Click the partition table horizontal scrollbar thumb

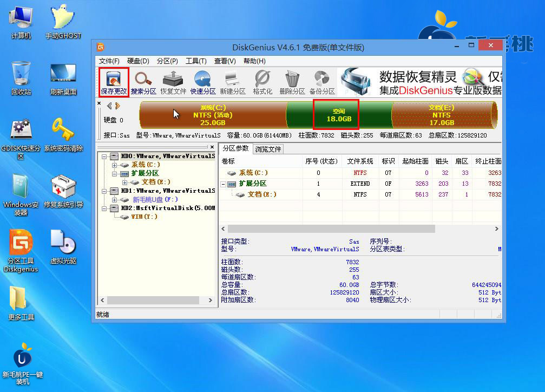[331, 229]
